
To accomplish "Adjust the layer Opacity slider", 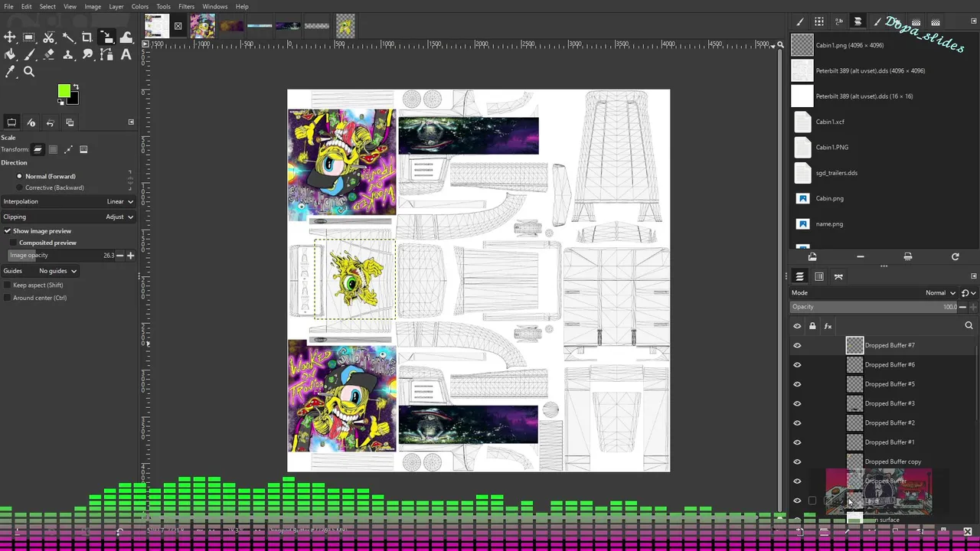I will coord(874,307).
